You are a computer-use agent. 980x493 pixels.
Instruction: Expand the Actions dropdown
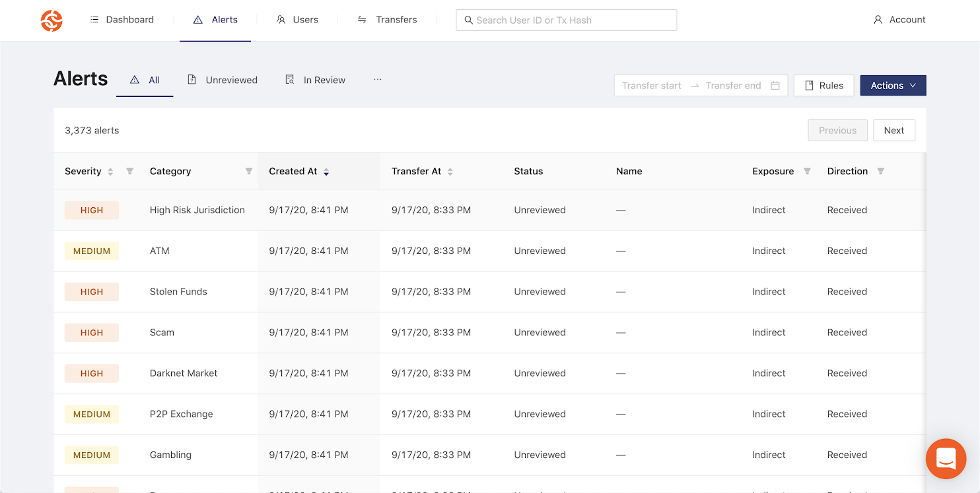click(x=893, y=86)
